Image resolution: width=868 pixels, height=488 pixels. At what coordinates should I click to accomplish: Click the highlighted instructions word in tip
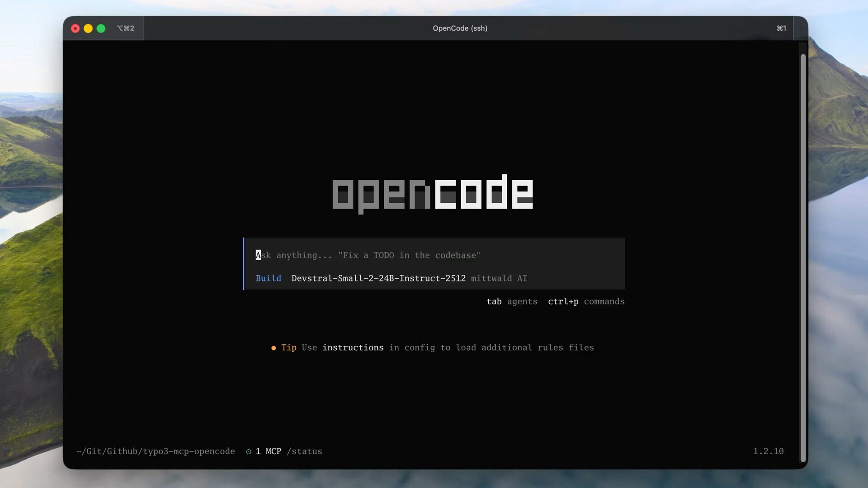click(353, 347)
